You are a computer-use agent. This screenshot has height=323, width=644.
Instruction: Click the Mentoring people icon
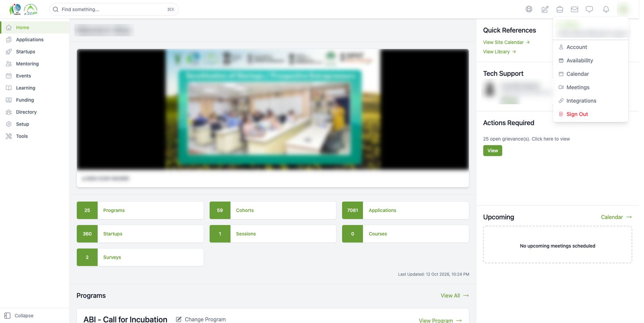(8, 64)
